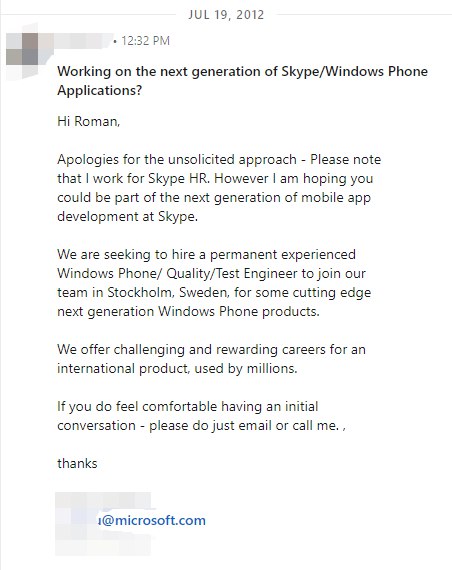Click the 12:32 PM message timestamp
Image resolution: width=452 pixels, height=570 pixels.
(x=145, y=41)
